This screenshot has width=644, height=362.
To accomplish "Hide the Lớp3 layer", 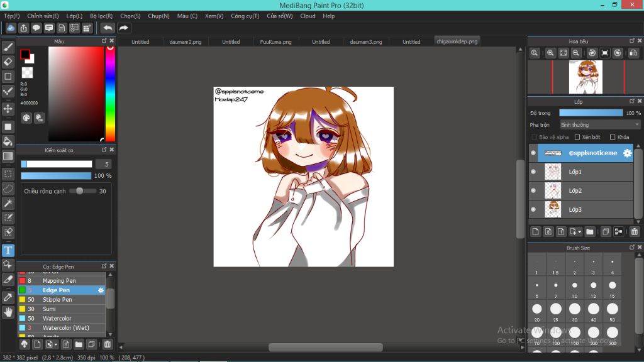I will (533, 210).
